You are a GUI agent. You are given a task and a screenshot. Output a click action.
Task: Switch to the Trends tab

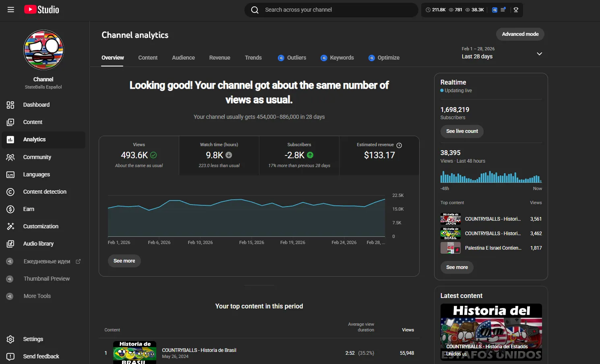click(253, 58)
